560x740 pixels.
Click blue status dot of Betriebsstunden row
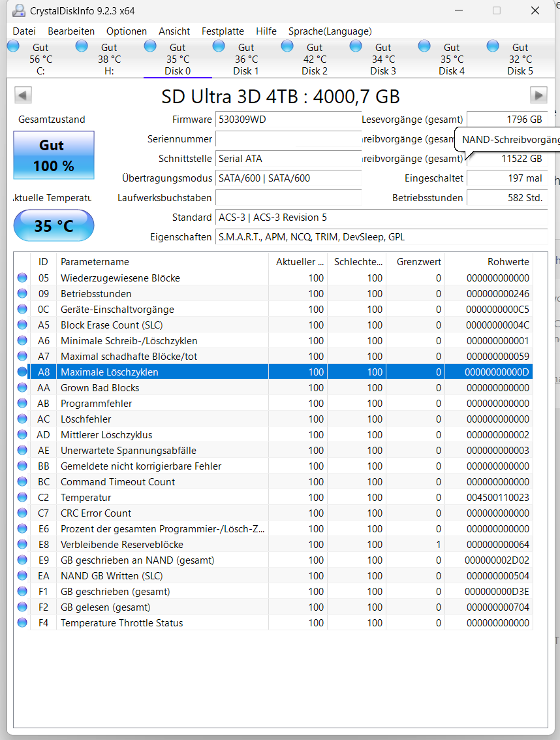[x=22, y=293]
